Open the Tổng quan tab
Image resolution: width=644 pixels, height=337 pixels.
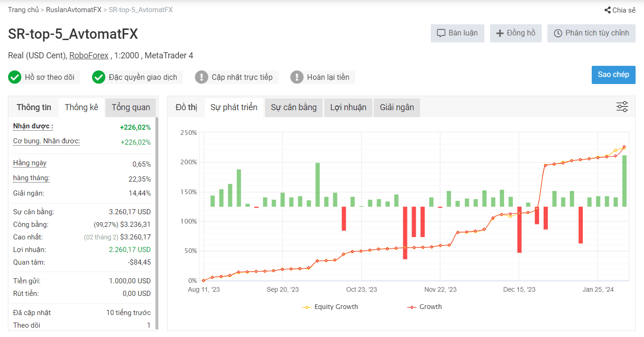click(131, 107)
